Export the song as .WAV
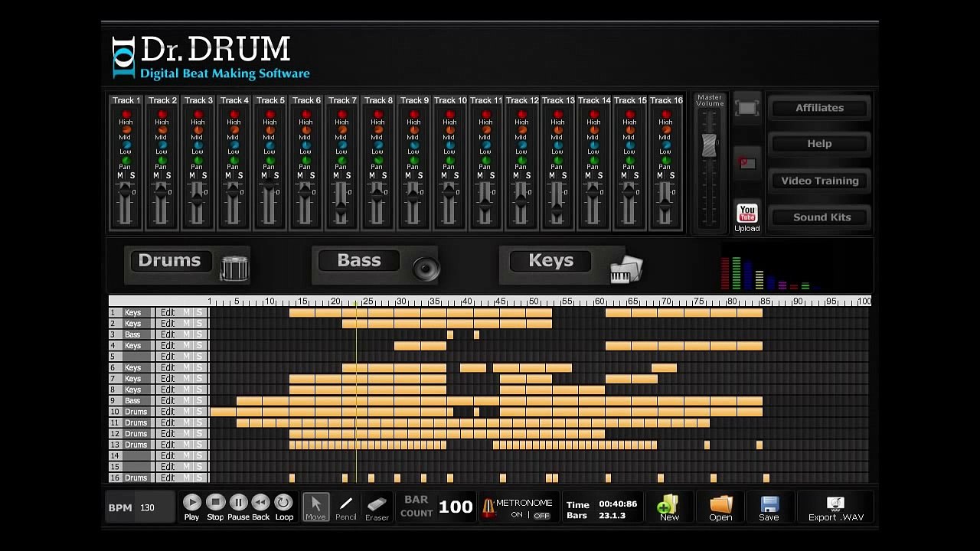The height and width of the screenshot is (551, 980). pyautogui.click(x=835, y=508)
